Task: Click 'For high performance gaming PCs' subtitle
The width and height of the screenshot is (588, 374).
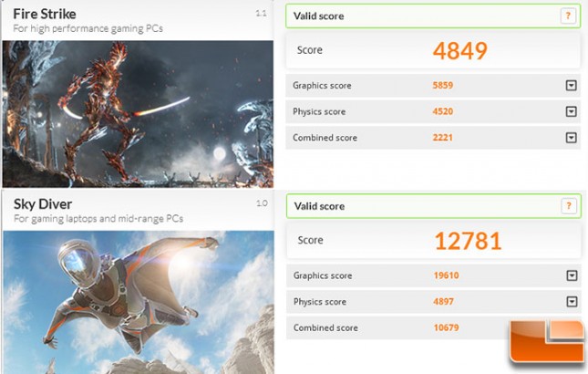Action: point(88,29)
